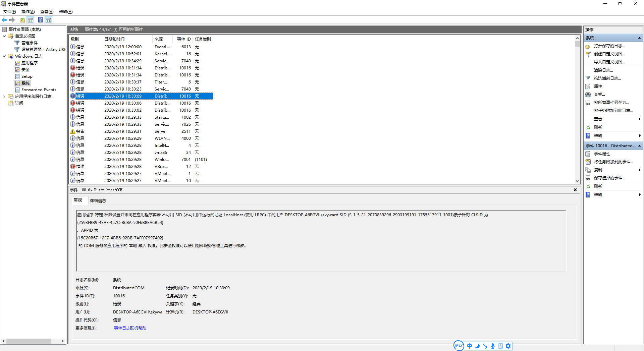
Task: Click 事件属性 icon
Action: coord(588,154)
